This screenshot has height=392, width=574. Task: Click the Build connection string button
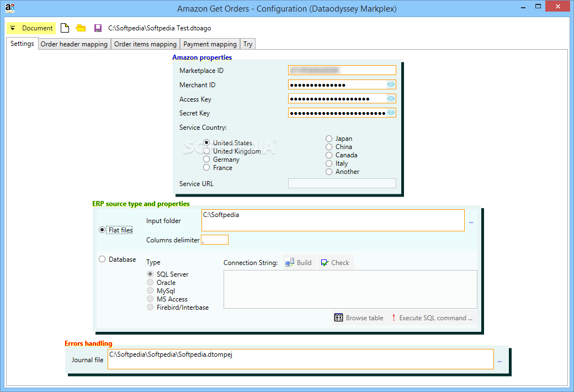click(299, 262)
